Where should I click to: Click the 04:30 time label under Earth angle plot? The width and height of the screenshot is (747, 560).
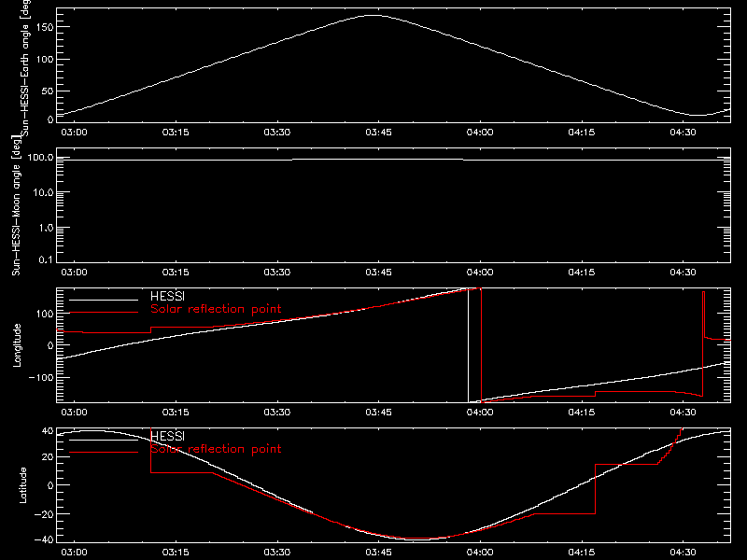tap(684, 133)
